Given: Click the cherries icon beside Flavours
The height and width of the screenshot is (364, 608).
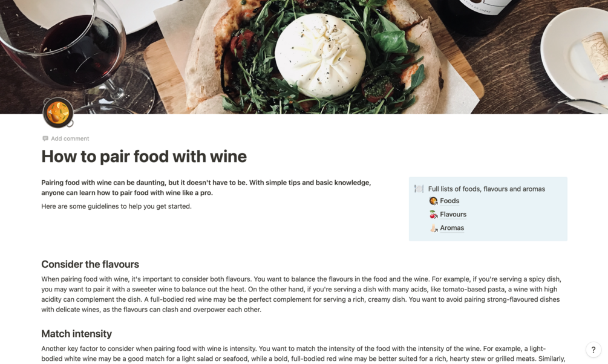Looking at the screenshot, I should 434,215.
